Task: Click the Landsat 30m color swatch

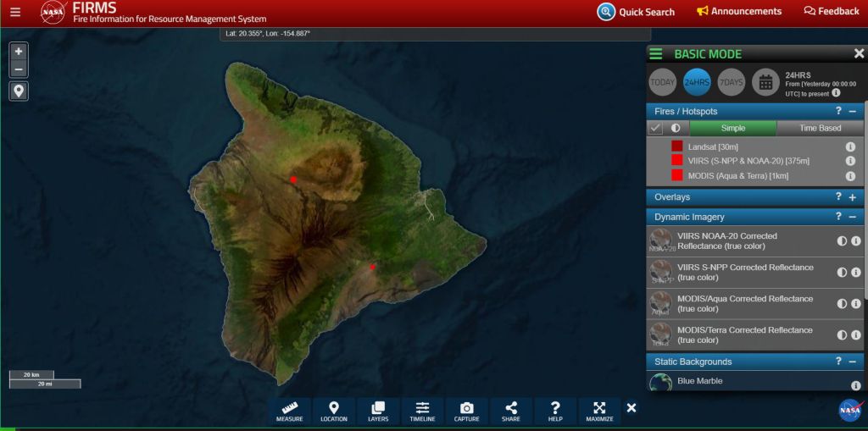Action: coord(677,146)
